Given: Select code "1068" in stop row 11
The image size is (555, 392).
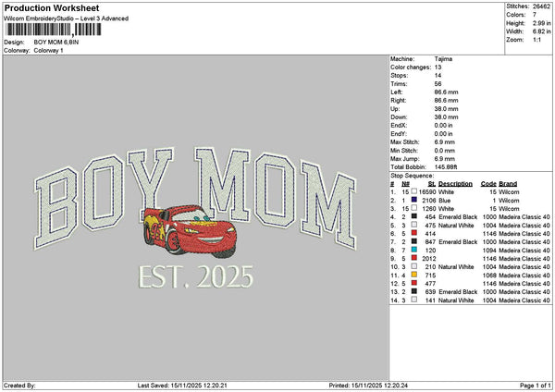Looking at the screenshot, I should click(x=489, y=276).
